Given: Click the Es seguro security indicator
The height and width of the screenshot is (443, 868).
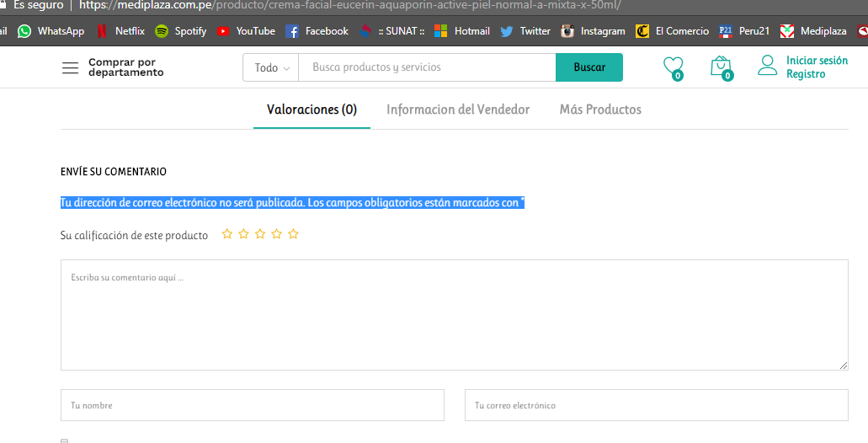Looking at the screenshot, I should coord(32,6).
